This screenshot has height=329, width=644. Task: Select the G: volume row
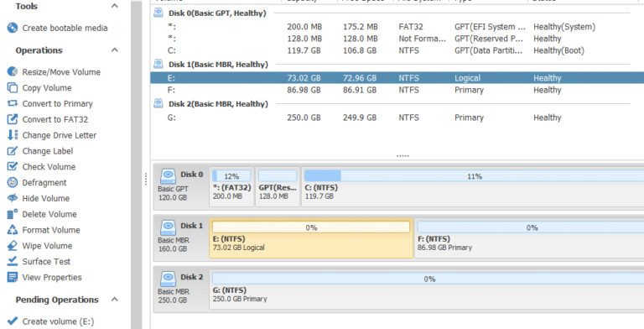coord(397,117)
